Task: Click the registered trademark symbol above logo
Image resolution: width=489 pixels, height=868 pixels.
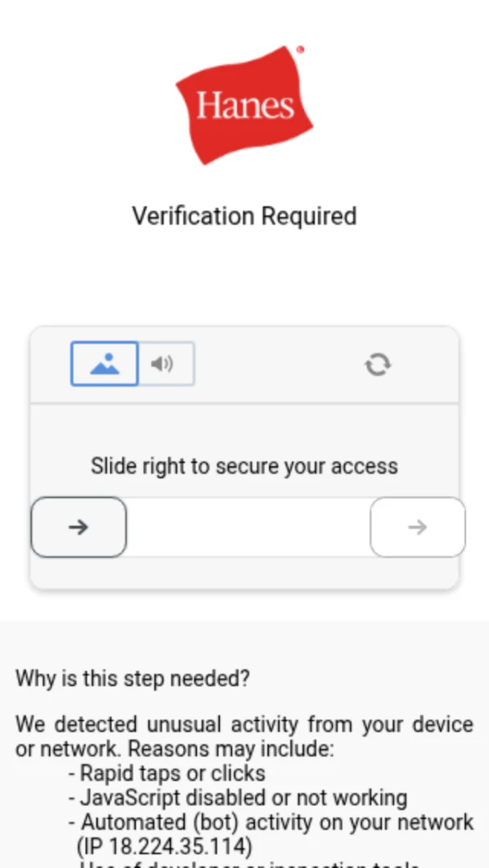Action: coord(300,51)
